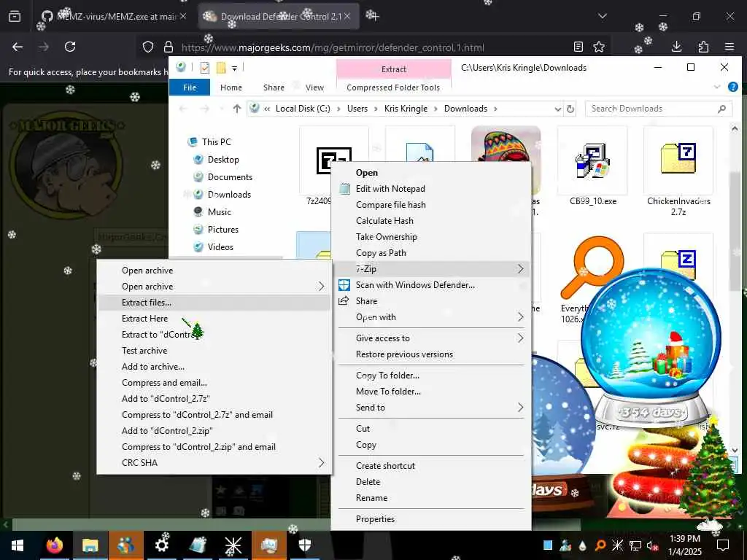Click Explorer up-one-level arrow
Screen dimensions: 747x560
tap(237, 109)
